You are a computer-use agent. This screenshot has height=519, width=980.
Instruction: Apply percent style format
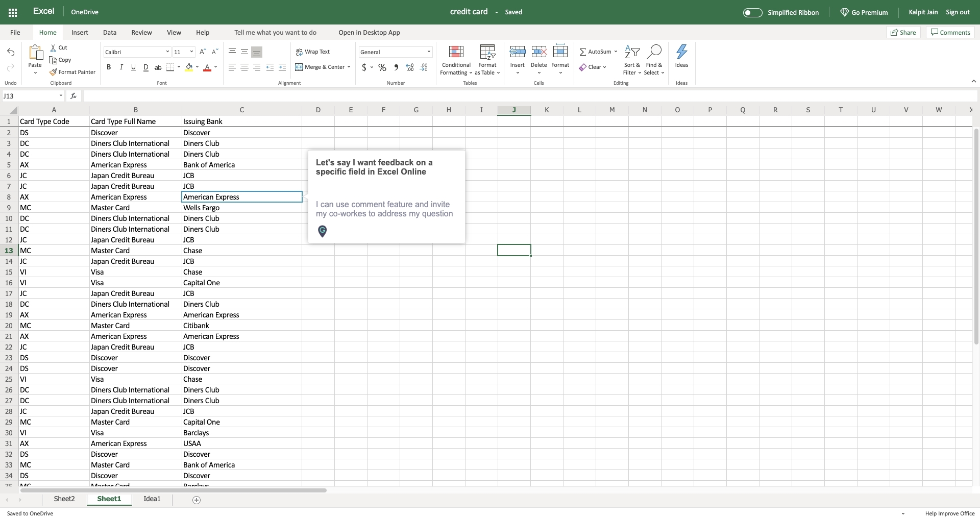[382, 67]
